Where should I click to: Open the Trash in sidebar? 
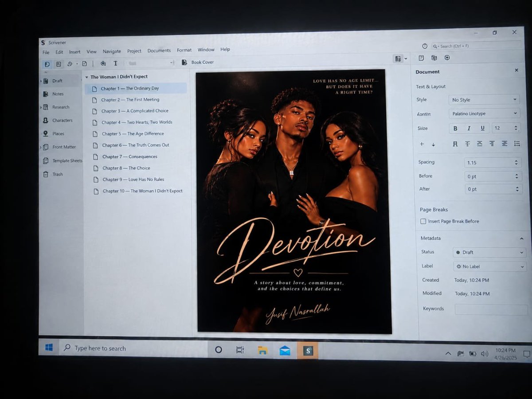(53, 174)
